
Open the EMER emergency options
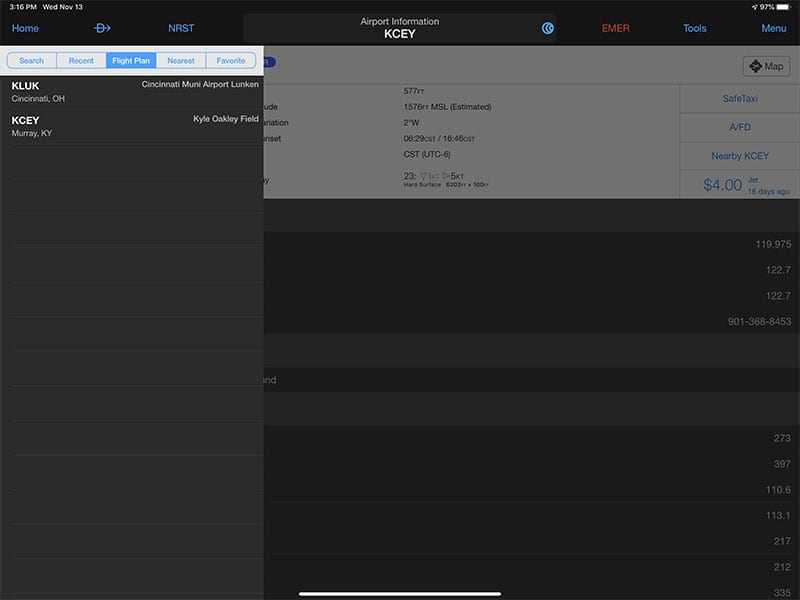point(615,28)
